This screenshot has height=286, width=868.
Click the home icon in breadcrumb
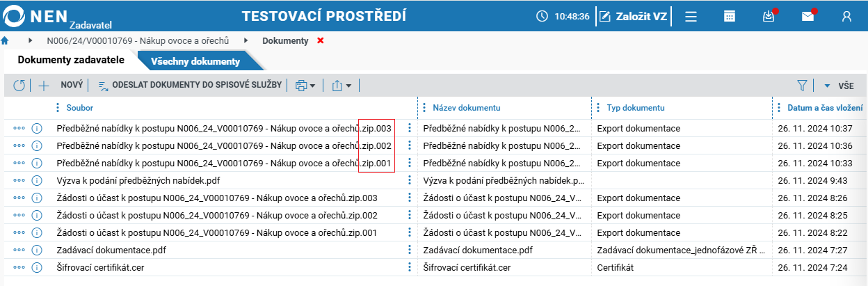5,41
